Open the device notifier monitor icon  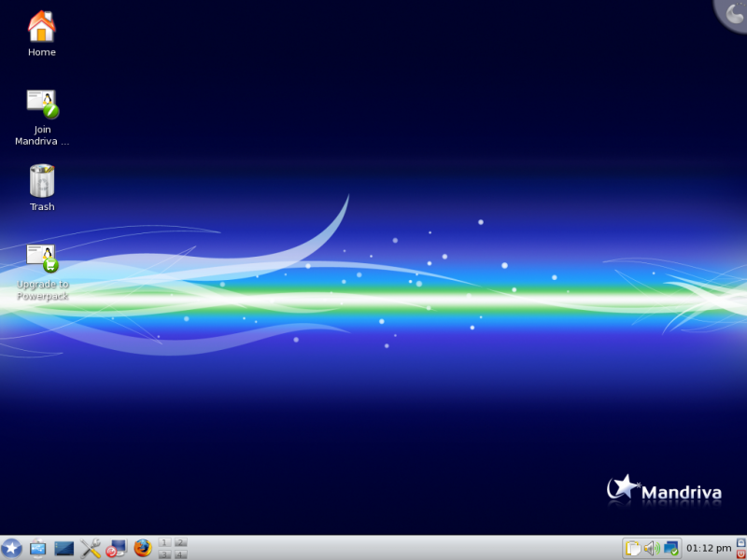coord(38,548)
